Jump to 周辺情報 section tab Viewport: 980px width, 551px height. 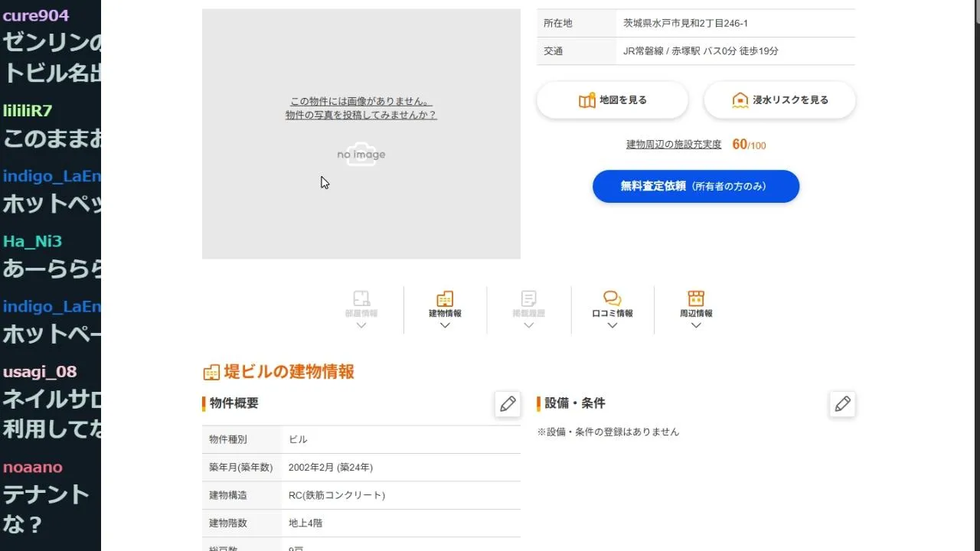(695, 310)
